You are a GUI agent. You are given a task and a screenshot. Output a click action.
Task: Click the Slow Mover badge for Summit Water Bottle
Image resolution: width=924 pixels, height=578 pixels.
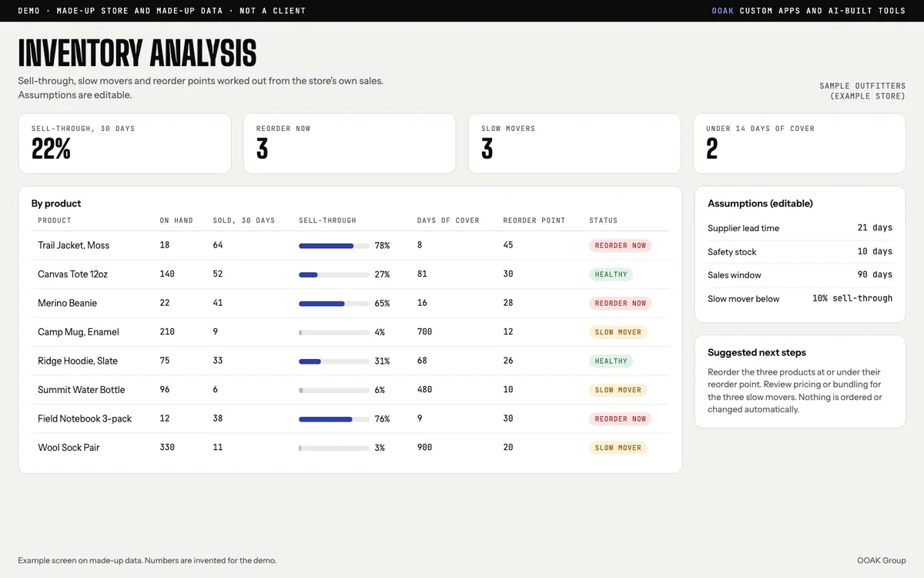pyautogui.click(x=618, y=390)
